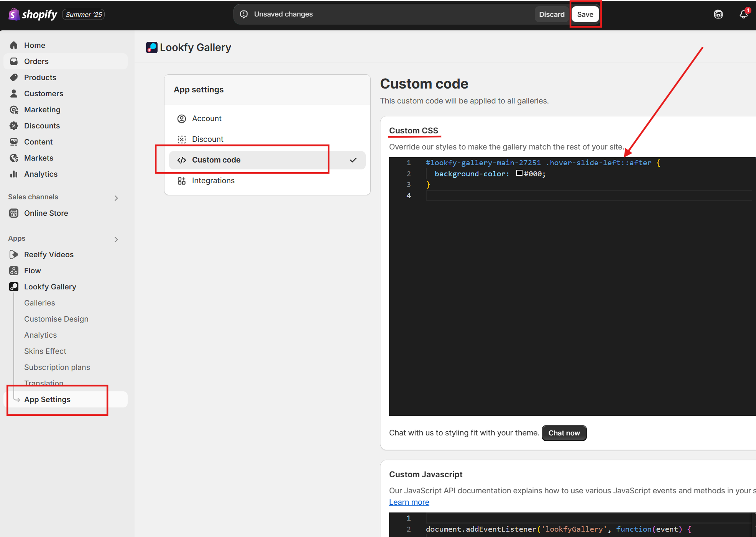Click the #000 color swatch in CSS

coord(519,173)
